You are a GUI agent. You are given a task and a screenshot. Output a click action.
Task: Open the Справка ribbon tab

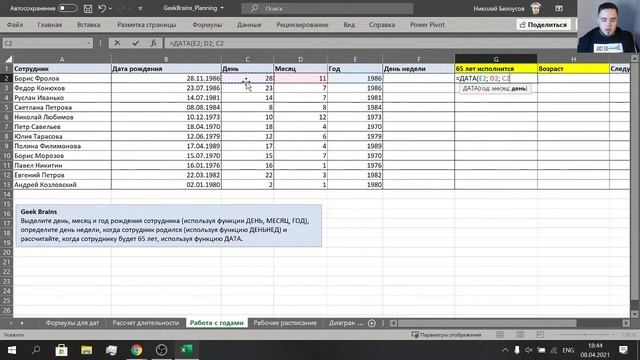click(x=382, y=25)
